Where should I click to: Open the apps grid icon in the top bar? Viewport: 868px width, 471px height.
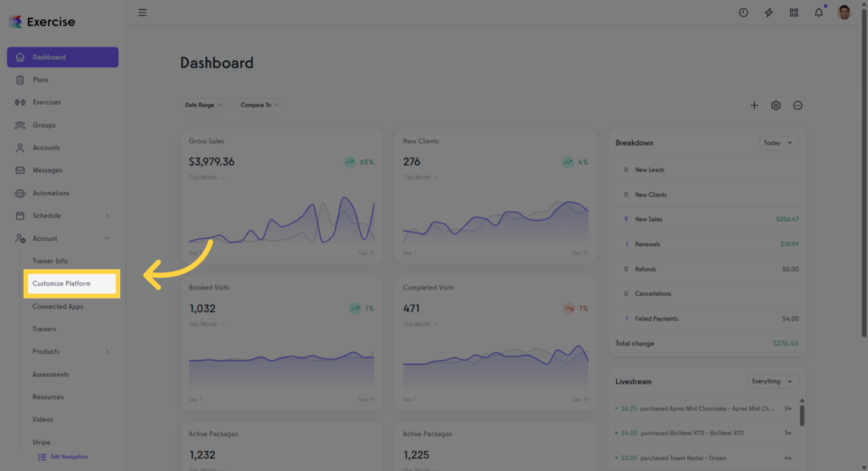[x=794, y=12]
